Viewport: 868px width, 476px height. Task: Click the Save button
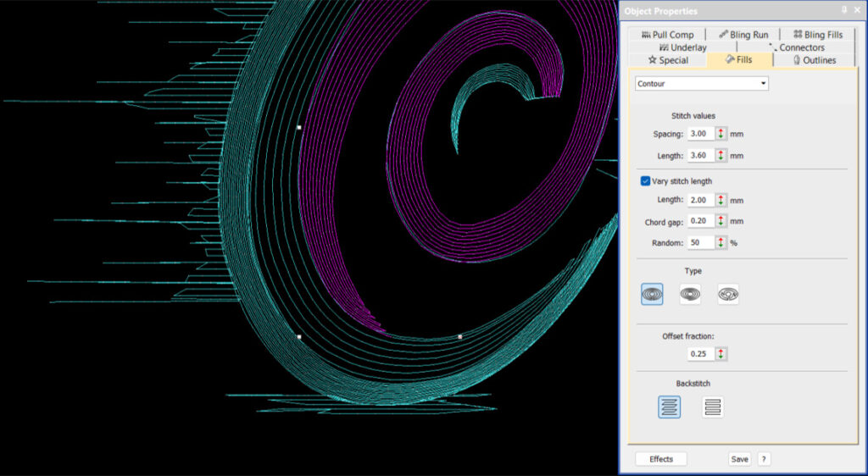(x=739, y=459)
